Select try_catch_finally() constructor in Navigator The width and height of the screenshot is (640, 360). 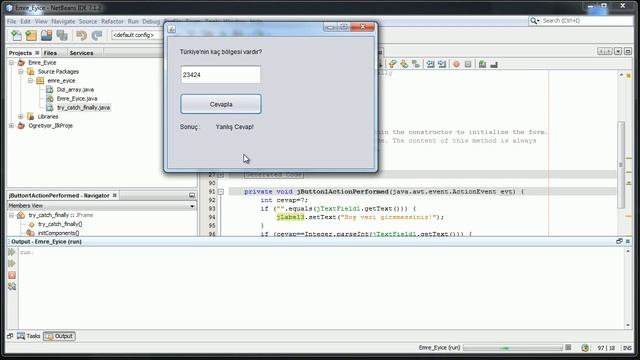[60, 224]
